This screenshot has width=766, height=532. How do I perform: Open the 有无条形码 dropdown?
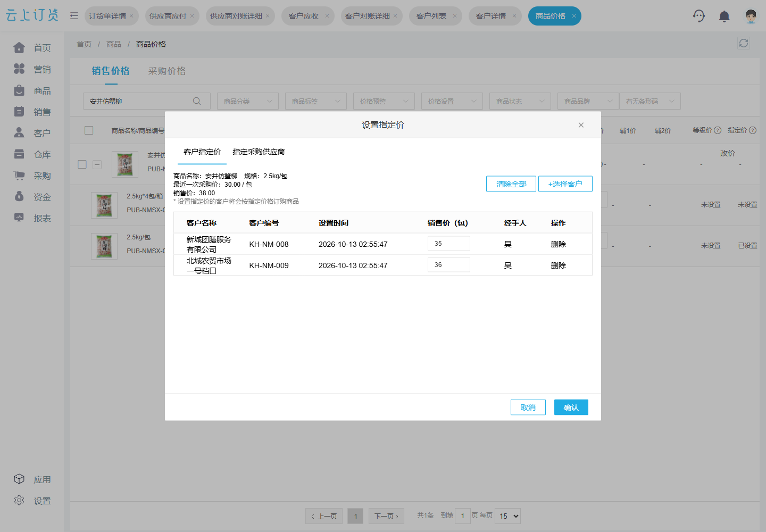[650, 101]
